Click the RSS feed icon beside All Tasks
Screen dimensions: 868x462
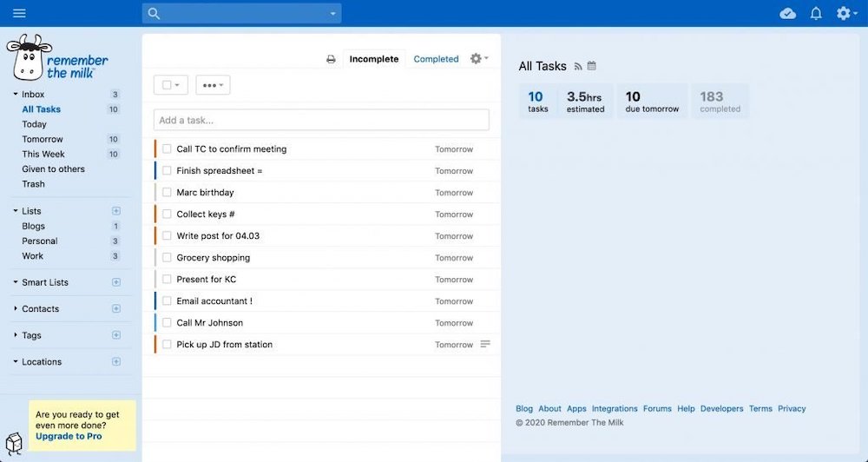pyautogui.click(x=578, y=66)
